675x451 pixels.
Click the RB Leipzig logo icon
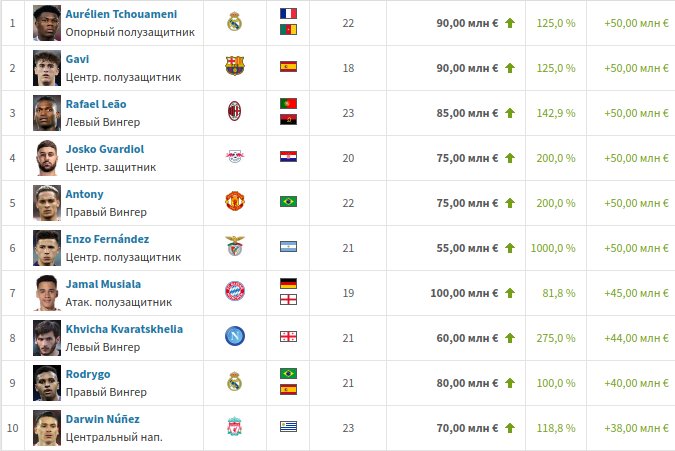point(235,157)
